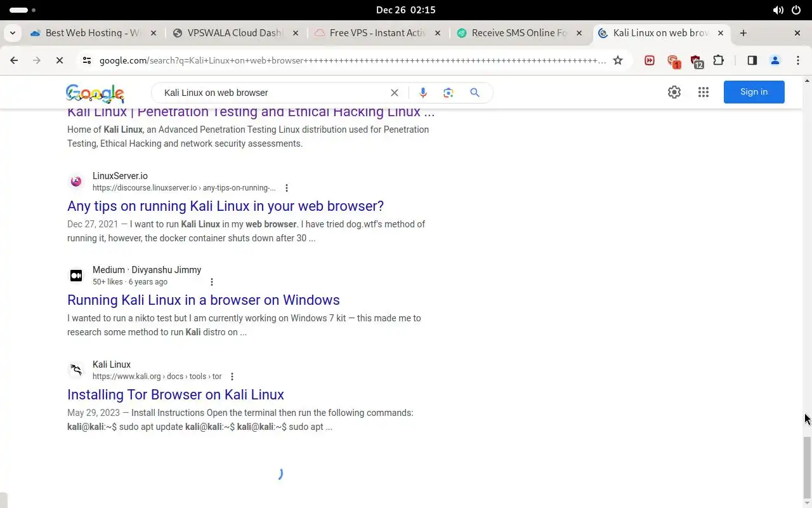Go to Google home via the logo
Screen dimensions: 812x508
95,93
